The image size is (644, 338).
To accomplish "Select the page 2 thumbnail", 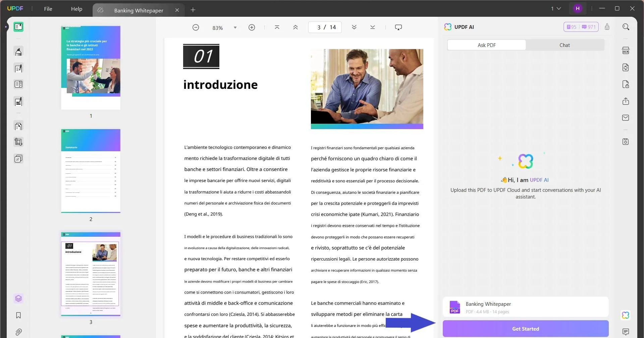I will pos(91,171).
